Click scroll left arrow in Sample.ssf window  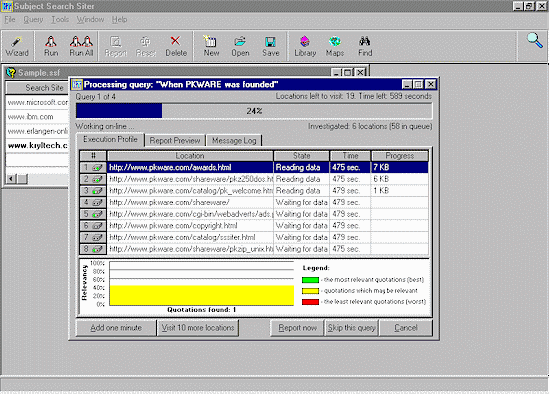pyautogui.click(x=11, y=179)
